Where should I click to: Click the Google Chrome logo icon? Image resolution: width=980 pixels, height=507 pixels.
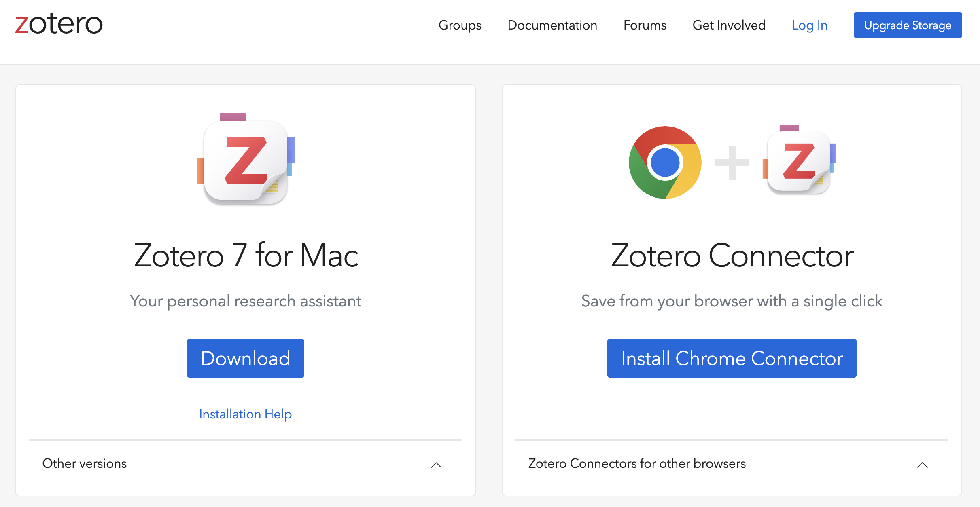[x=665, y=162]
